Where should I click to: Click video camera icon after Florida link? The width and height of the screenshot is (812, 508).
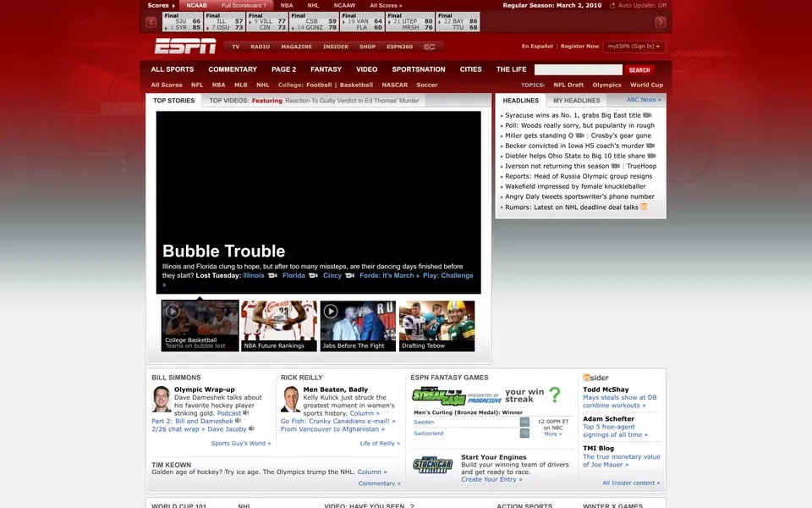point(313,275)
